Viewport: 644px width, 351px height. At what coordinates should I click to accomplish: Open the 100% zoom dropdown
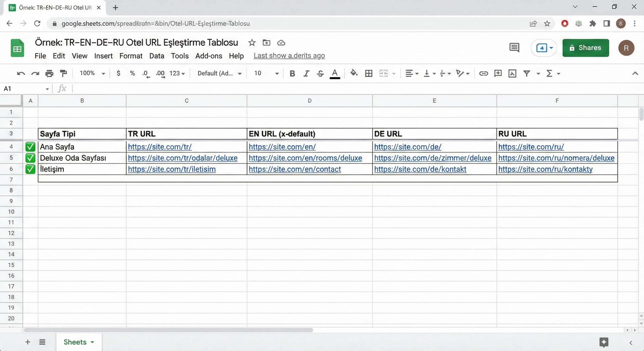tap(92, 73)
